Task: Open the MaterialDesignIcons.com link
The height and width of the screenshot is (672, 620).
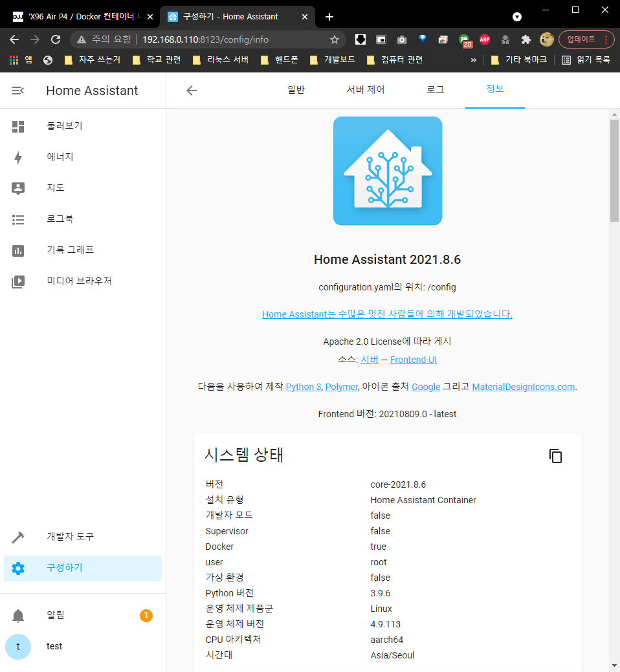Action: click(x=523, y=387)
